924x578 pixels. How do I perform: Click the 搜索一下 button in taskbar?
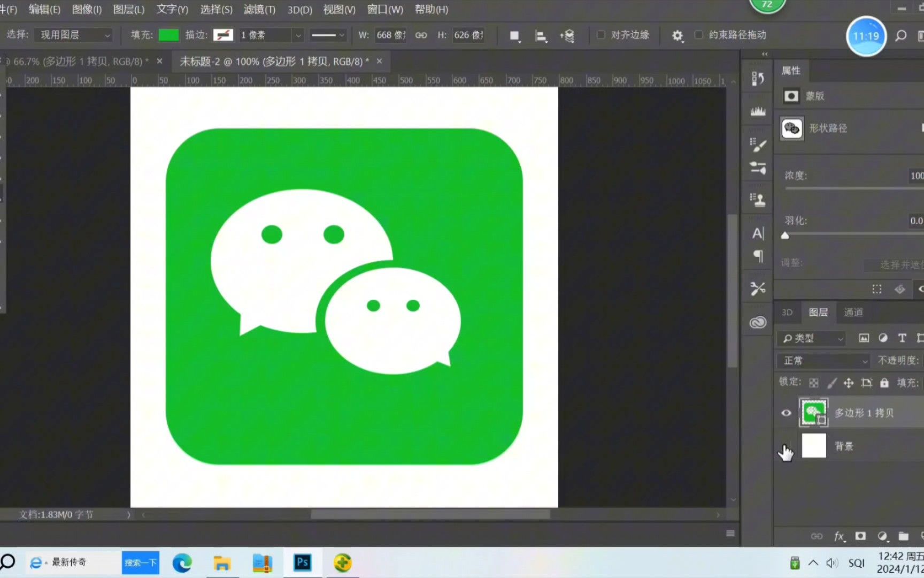click(140, 562)
